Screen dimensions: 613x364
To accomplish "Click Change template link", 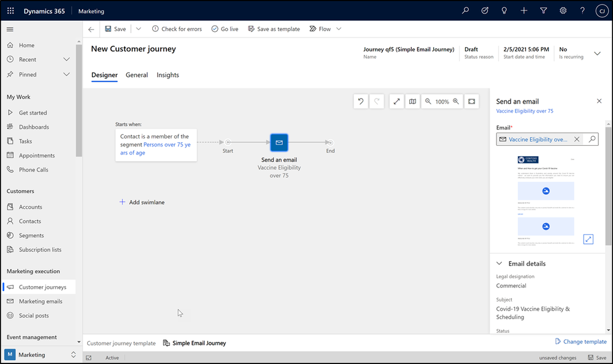I will click(581, 341).
